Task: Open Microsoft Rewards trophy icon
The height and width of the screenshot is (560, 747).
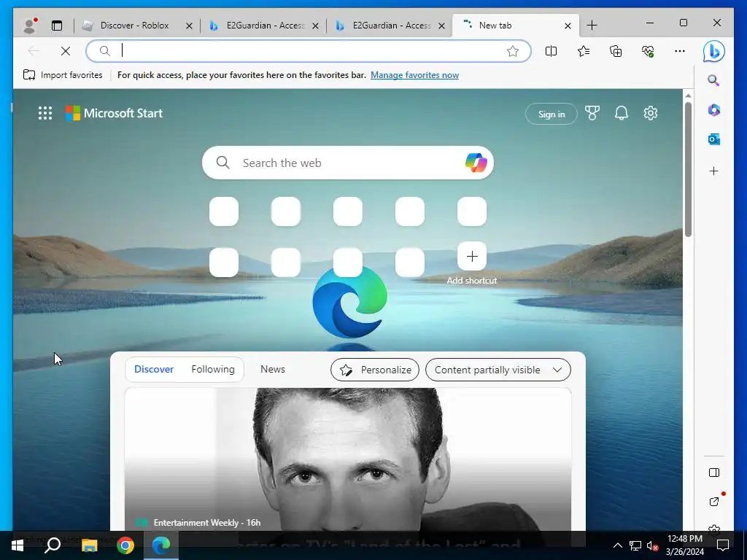Action: tap(592, 113)
